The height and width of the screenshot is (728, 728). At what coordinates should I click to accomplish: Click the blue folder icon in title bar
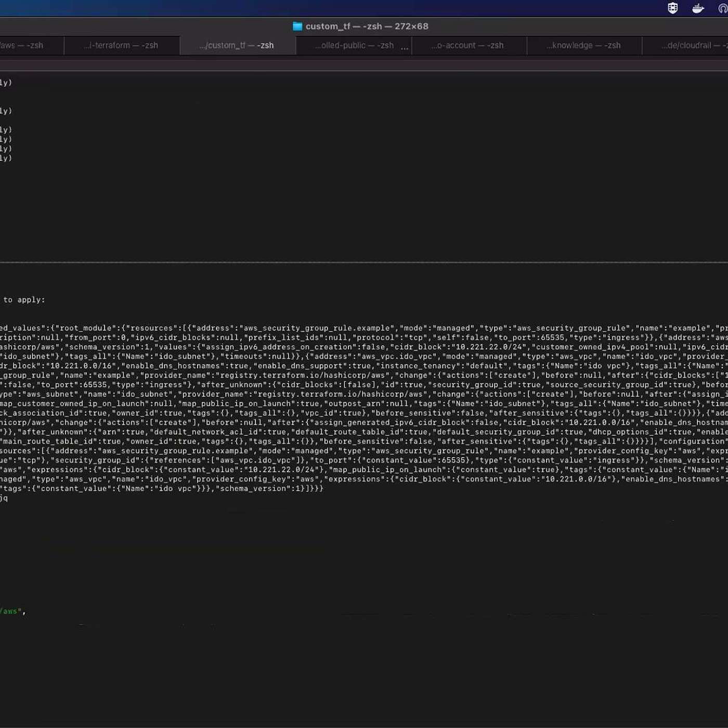coord(297,27)
